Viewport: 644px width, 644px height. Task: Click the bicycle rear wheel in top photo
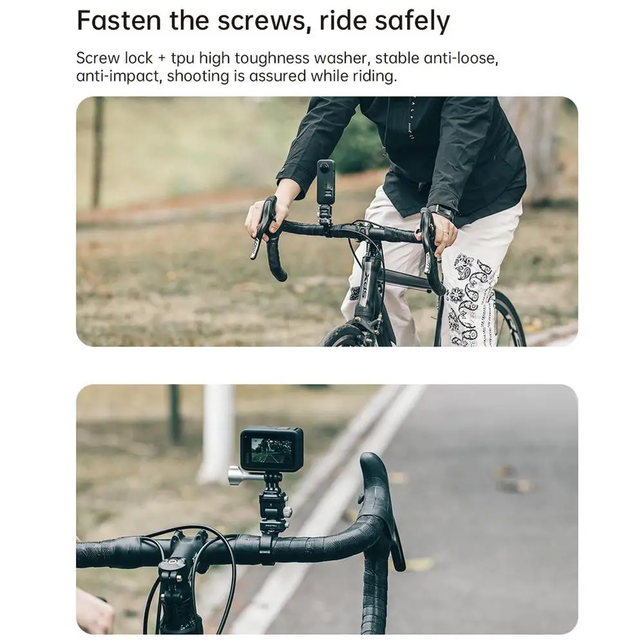click(509, 317)
